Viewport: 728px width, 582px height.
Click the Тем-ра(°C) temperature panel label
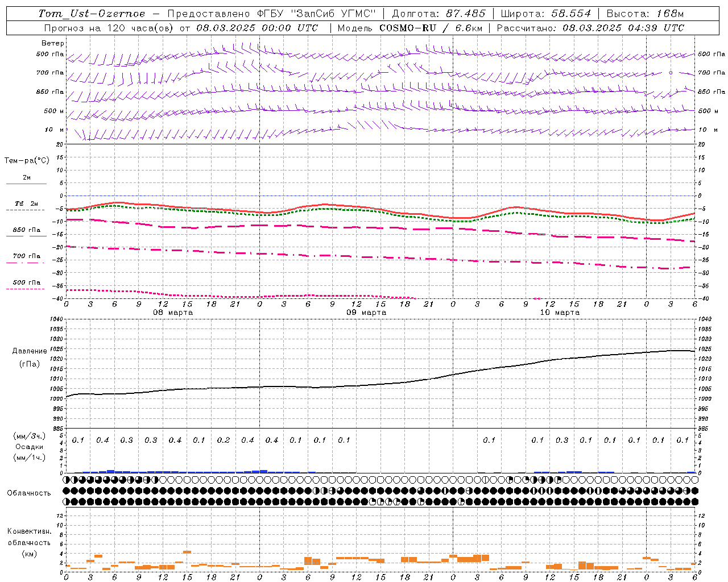27,160
